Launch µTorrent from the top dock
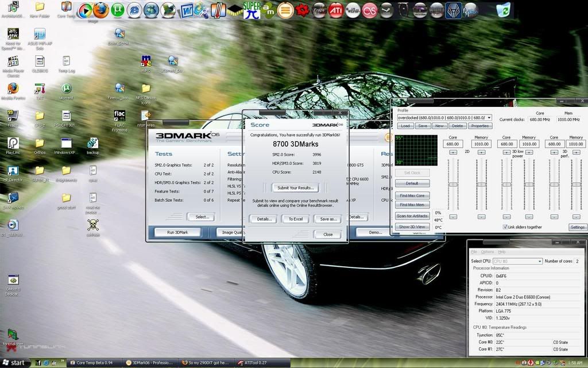The width and height of the screenshot is (588, 368). pos(117,10)
